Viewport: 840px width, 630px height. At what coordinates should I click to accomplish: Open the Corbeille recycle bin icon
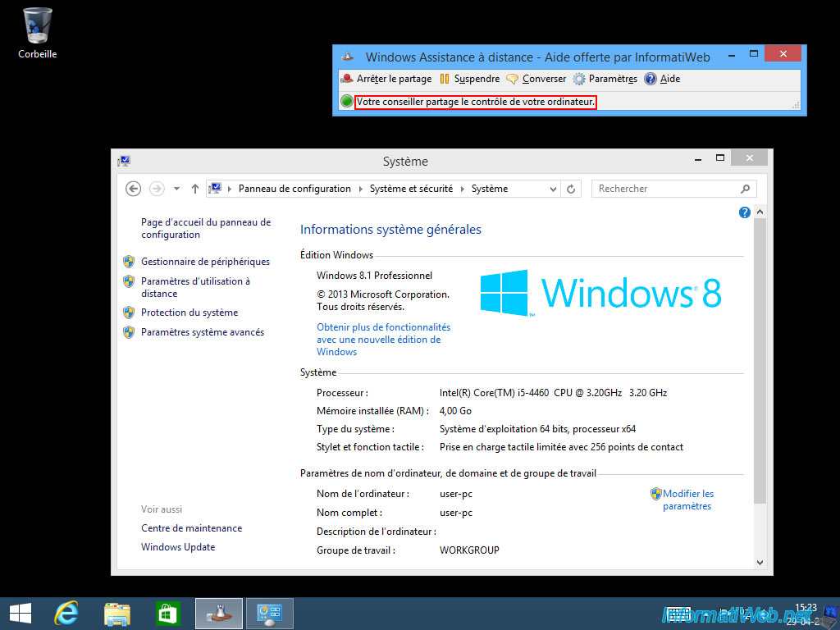coord(38,32)
